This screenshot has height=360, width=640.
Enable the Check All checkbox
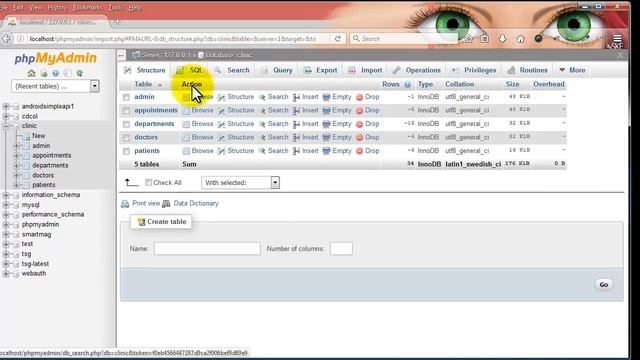click(149, 182)
